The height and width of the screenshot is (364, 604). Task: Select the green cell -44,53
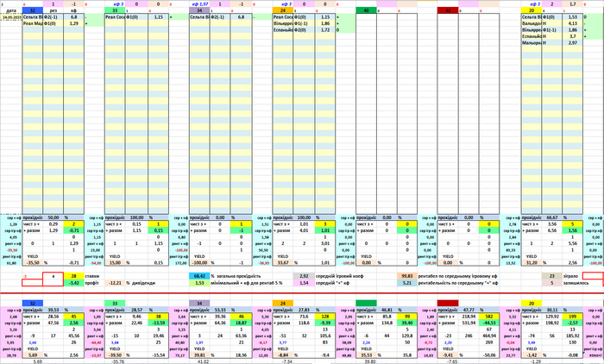(489, 323)
